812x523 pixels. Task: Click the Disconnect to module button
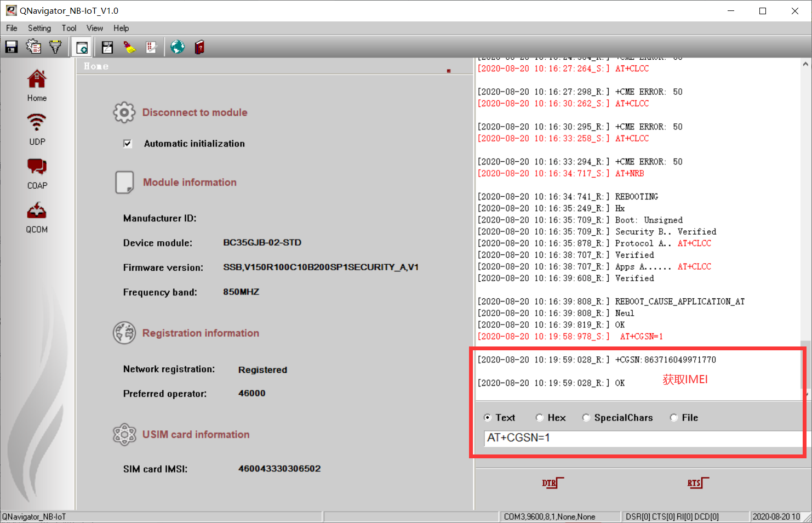[195, 112]
